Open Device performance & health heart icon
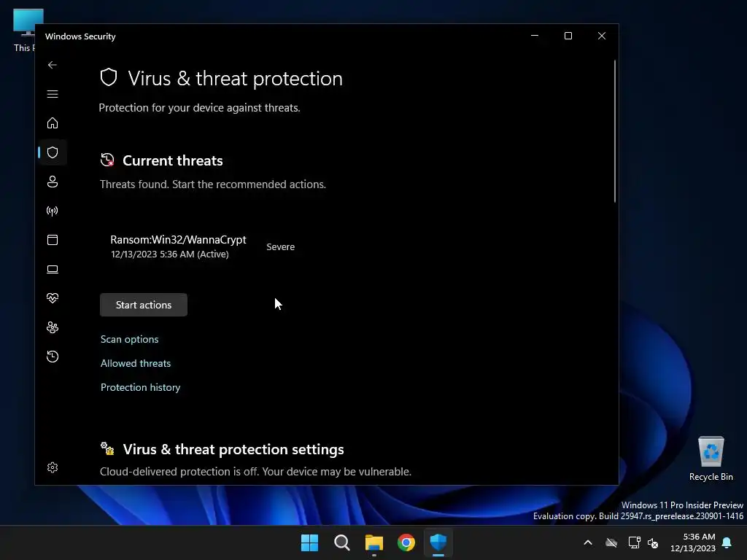Image resolution: width=747 pixels, height=560 pixels. (x=53, y=298)
